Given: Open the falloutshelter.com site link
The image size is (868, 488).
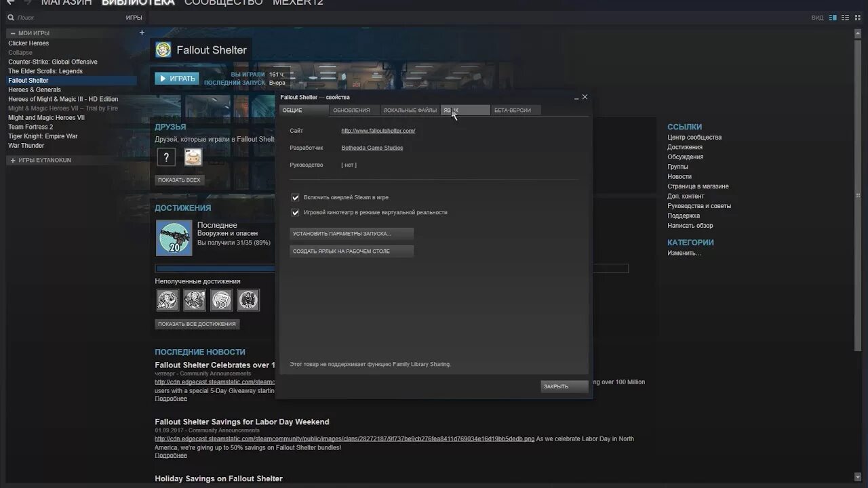Looking at the screenshot, I should (378, 131).
